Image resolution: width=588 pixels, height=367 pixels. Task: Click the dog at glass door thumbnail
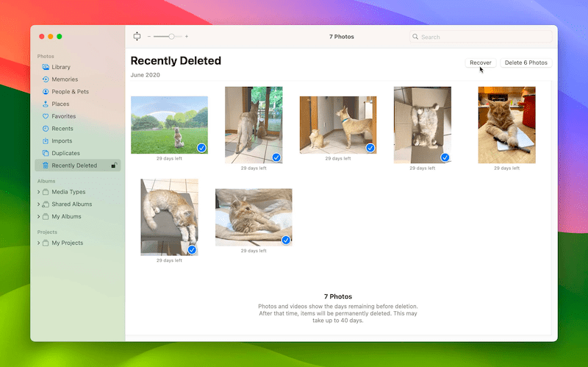tap(254, 125)
